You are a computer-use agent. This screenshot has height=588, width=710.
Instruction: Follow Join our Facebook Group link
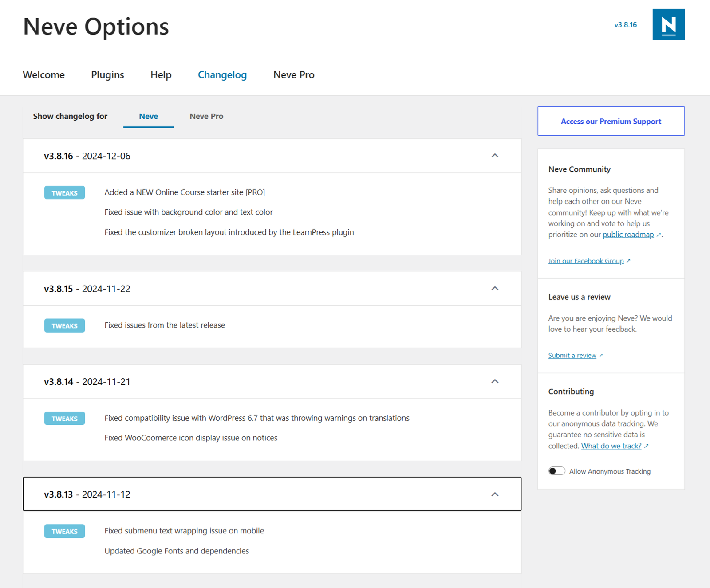(586, 261)
